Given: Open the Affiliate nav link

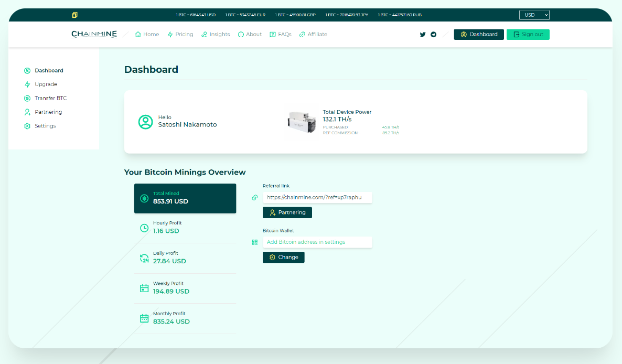Looking at the screenshot, I should (313, 35).
